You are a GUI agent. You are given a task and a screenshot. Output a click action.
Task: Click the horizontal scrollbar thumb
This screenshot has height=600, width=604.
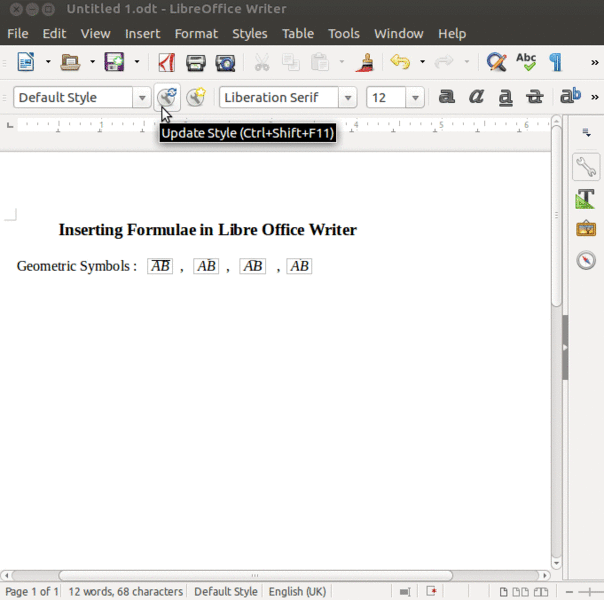coord(255,575)
